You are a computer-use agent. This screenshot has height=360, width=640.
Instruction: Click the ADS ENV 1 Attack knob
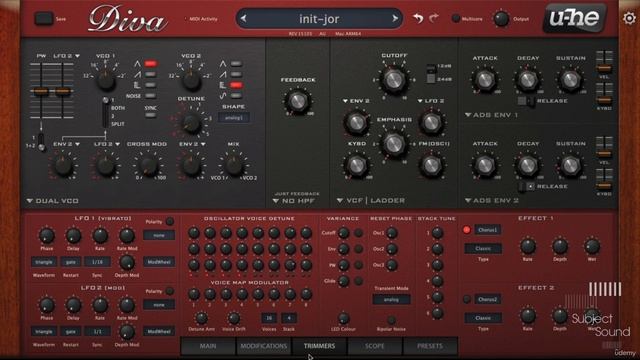click(x=485, y=79)
